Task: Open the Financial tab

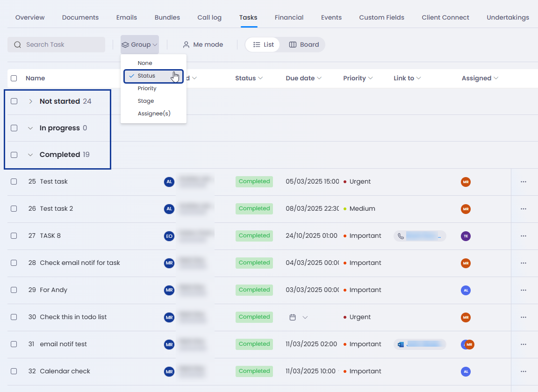Action: coord(289,17)
